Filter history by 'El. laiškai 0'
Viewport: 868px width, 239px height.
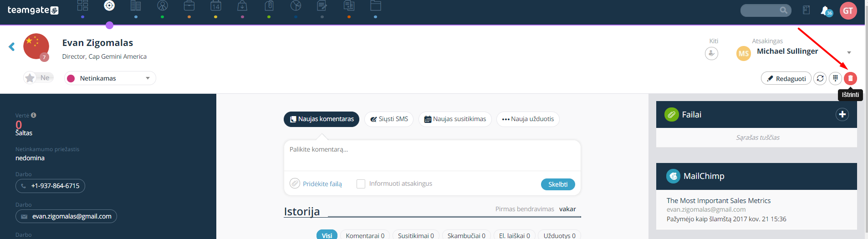[x=514, y=235]
